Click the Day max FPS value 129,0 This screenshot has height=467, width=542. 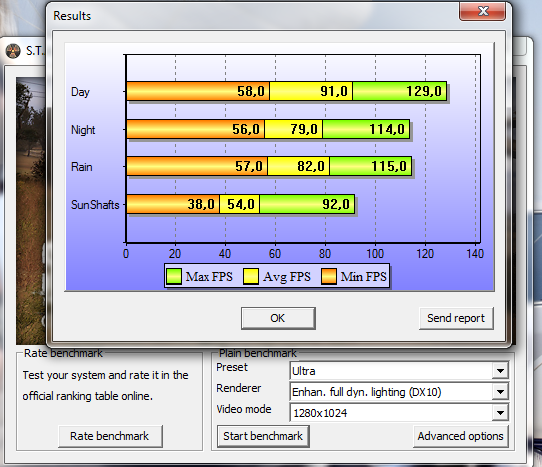click(x=424, y=91)
